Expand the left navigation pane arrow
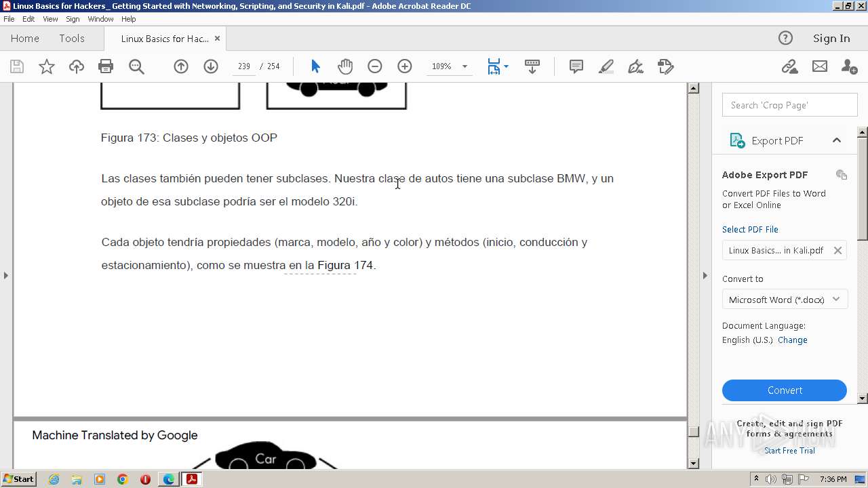Viewport: 868px width, 488px height. click(6, 275)
